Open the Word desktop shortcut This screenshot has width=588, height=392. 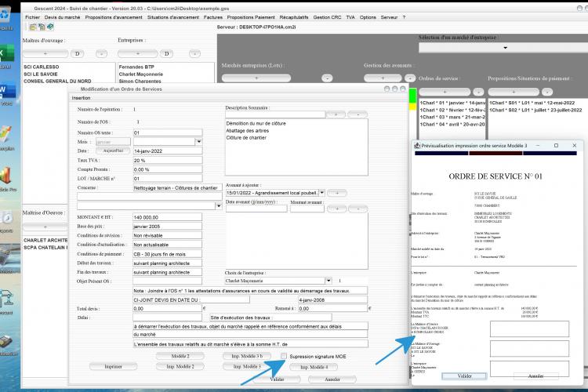click(7, 93)
